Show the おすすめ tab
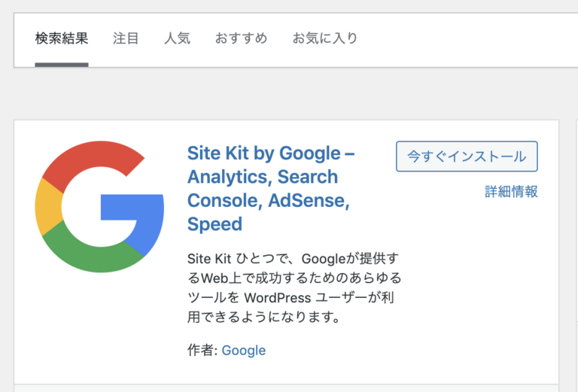The width and height of the screenshot is (578, 392). point(241,38)
